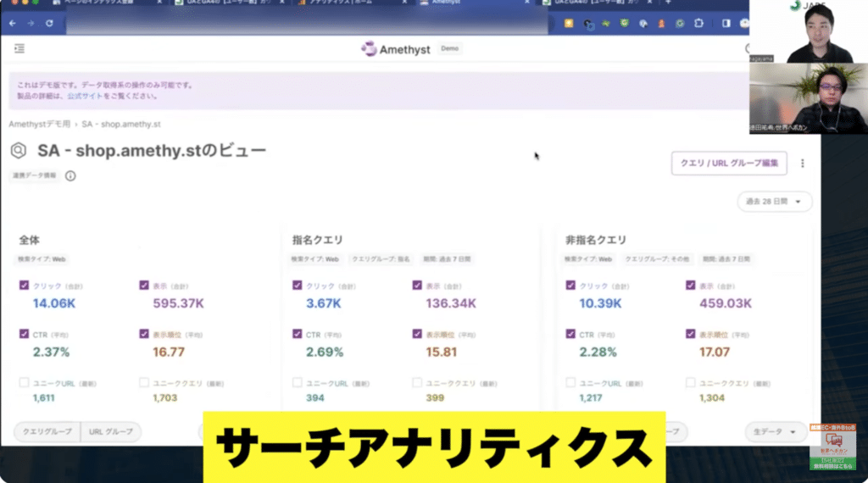Click クエリグループ: 指名 filter chip

(381, 259)
